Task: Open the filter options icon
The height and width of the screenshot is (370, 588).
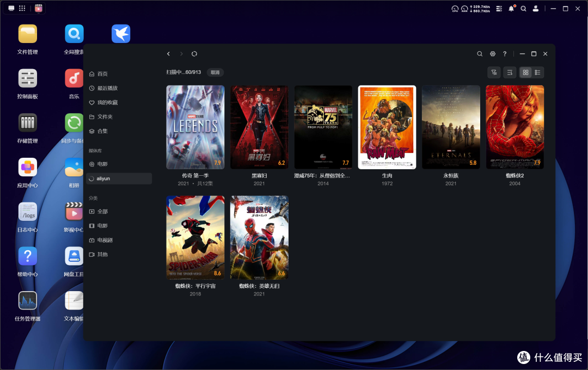Action: (494, 72)
